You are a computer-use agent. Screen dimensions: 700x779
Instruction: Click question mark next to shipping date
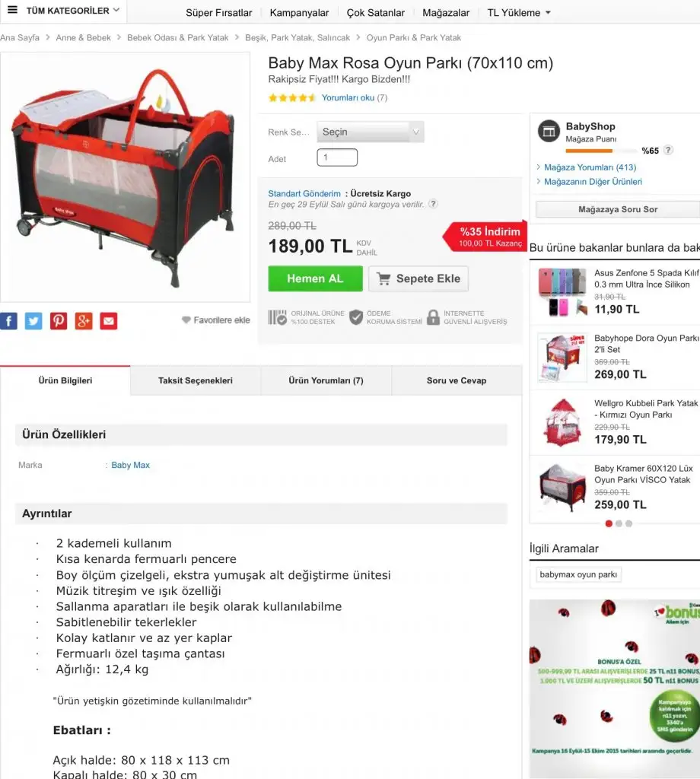(433, 204)
